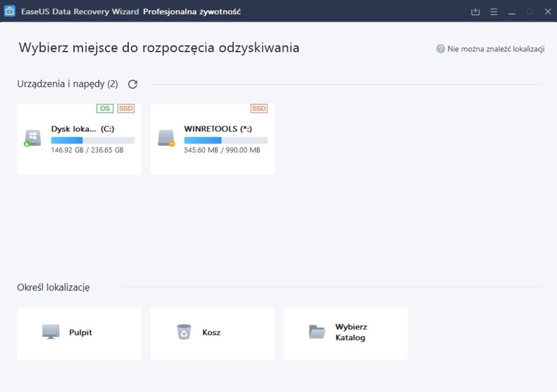Click the SSD tag on WINRETOOLS

click(x=259, y=108)
